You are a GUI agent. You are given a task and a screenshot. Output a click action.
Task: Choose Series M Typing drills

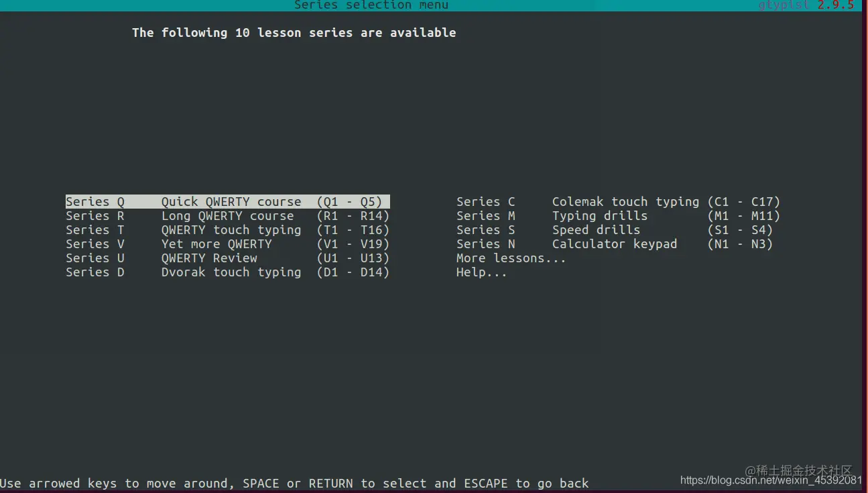coord(619,216)
